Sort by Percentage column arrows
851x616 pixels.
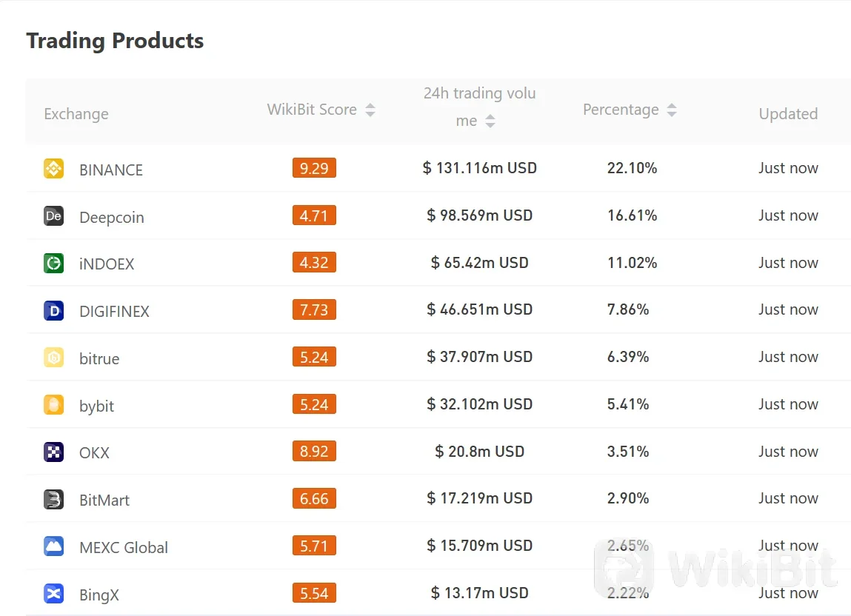click(x=672, y=110)
